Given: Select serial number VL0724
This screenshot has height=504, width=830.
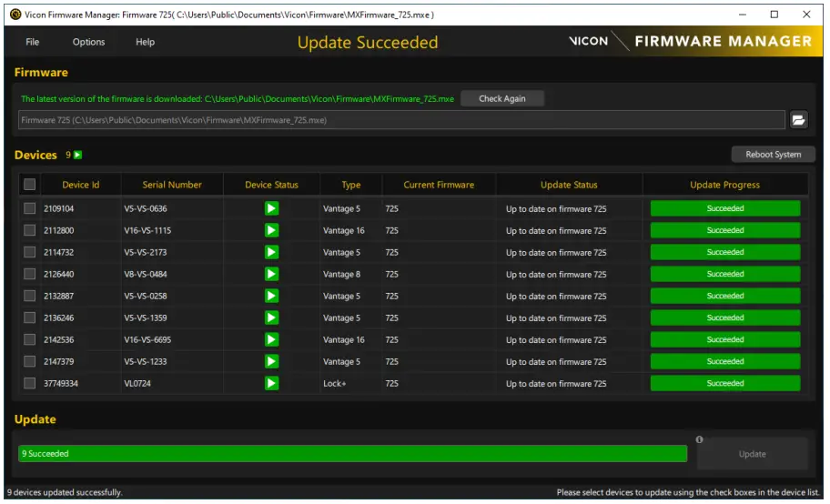Looking at the screenshot, I should click(137, 383).
